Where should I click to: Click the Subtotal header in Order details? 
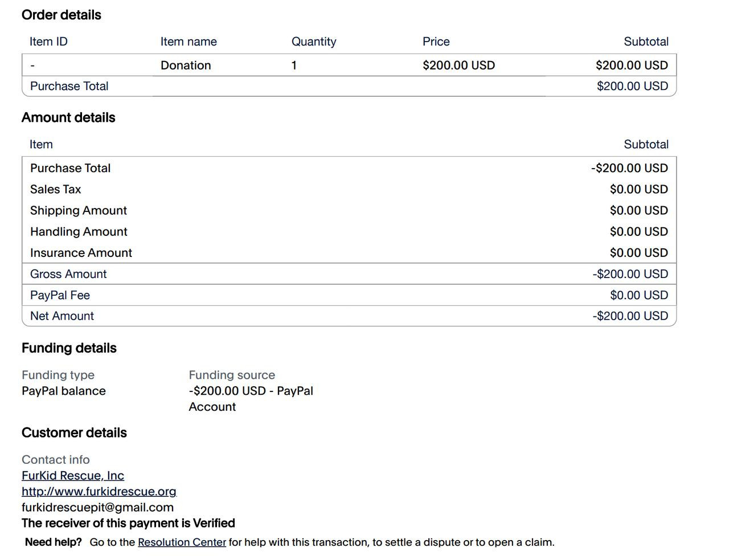[646, 42]
